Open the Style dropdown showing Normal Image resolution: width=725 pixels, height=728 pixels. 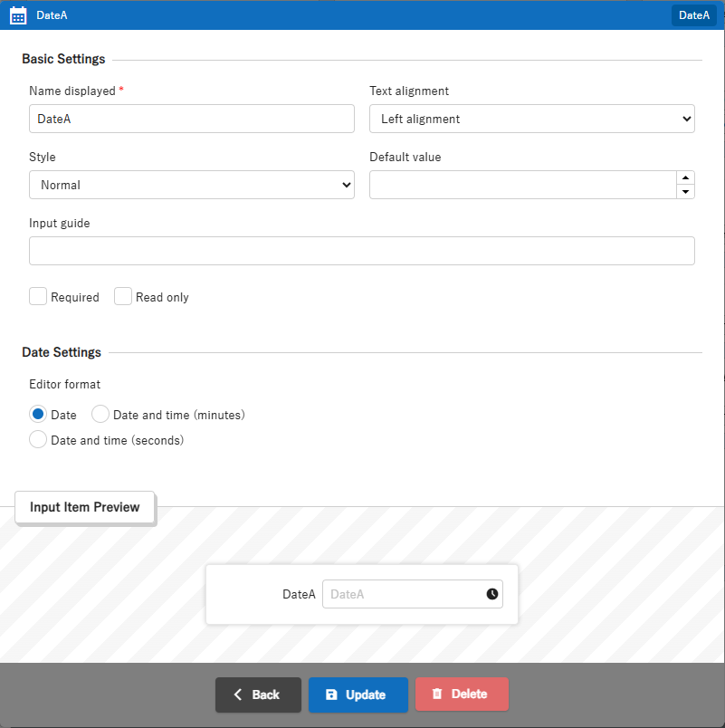coord(192,185)
